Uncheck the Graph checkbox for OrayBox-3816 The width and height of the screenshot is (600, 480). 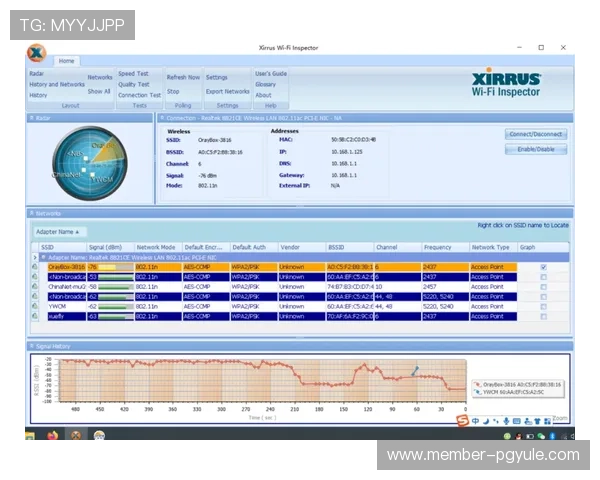544,267
